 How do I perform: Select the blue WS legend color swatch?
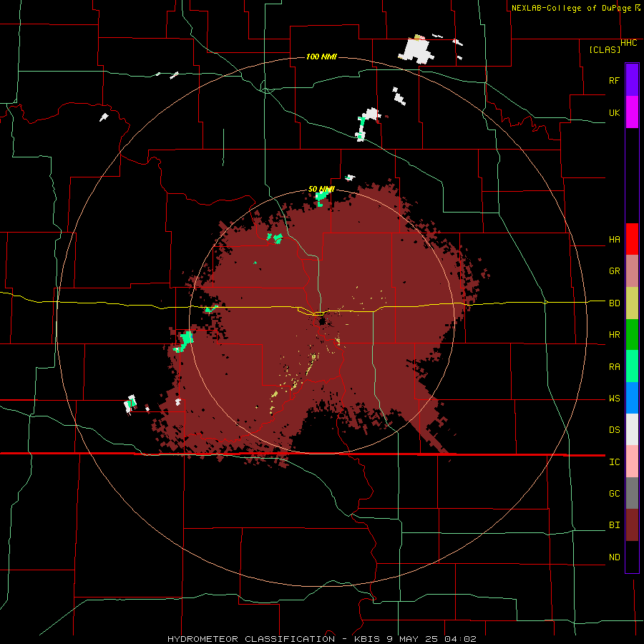tap(632, 398)
